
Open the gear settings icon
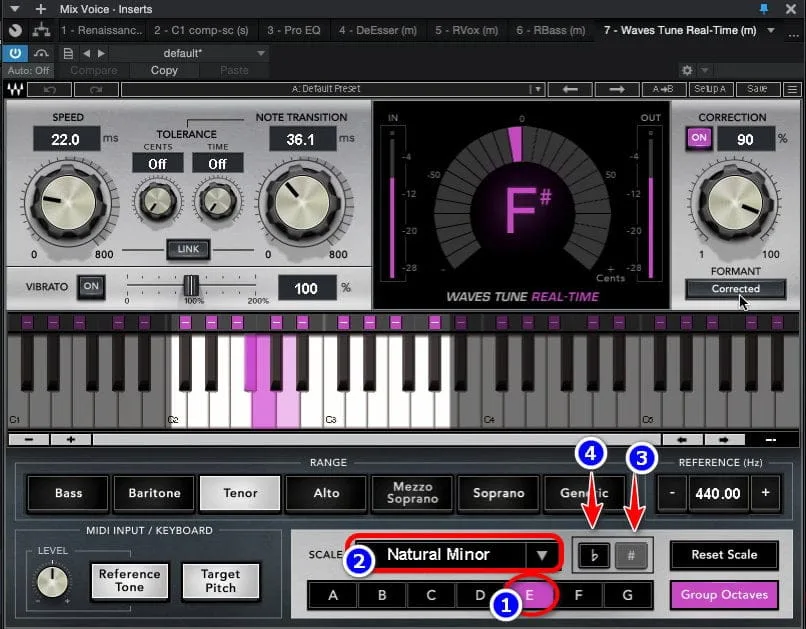[x=687, y=70]
